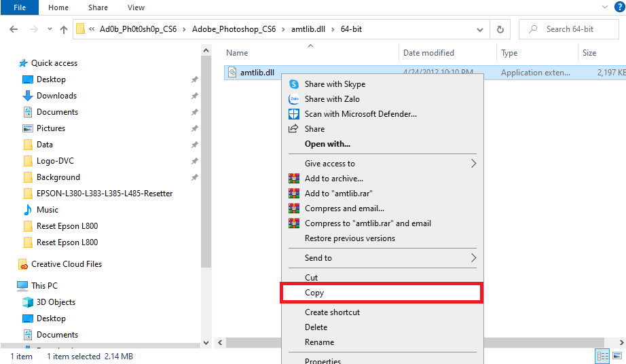This screenshot has height=364, width=626.
Task: Navigate to Adobe_Photoshop_CS6 breadcrumb folder
Action: click(x=234, y=29)
